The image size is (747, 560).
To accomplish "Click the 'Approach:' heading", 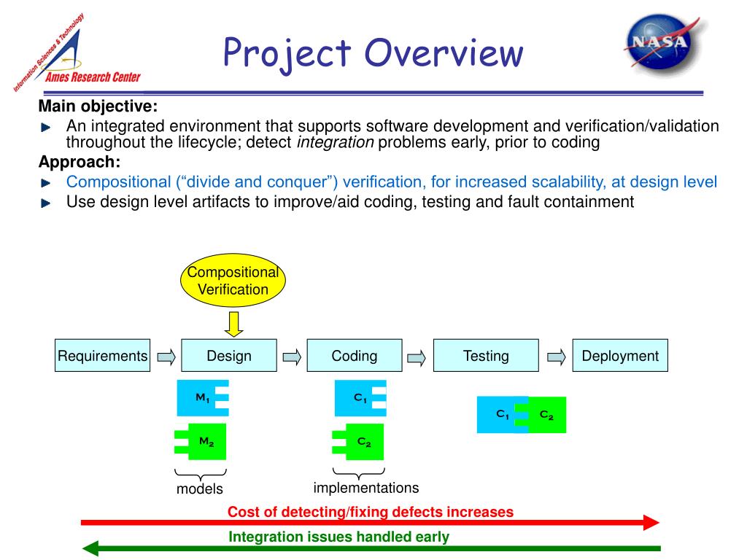I will pyautogui.click(x=79, y=162).
